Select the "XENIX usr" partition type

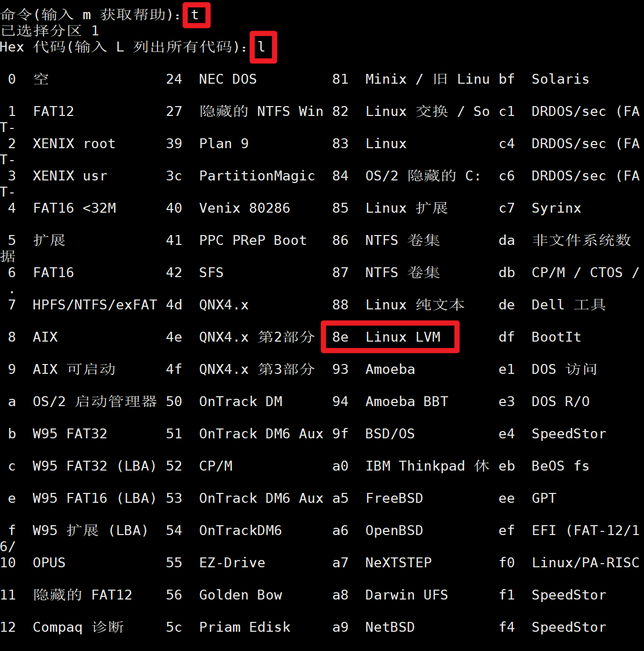pyautogui.click(x=70, y=176)
